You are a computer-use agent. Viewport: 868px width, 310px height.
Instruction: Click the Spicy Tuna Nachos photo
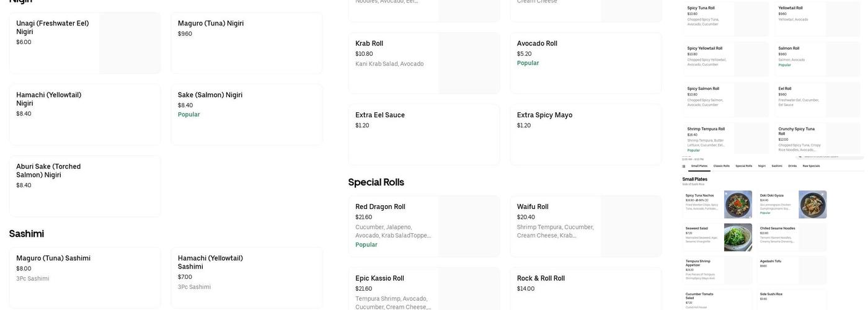click(738, 205)
